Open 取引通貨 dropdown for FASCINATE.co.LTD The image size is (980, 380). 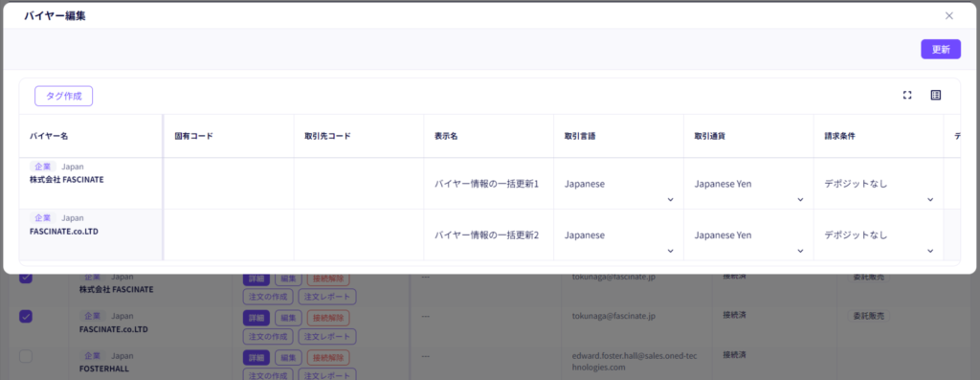pyautogui.click(x=748, y=235)
